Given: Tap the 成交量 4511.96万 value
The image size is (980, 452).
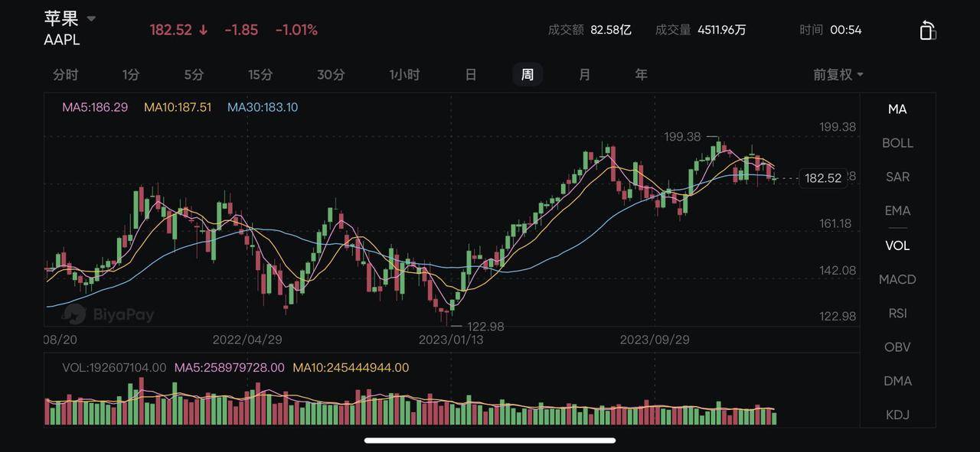Looking at the screenshot, I should pyautogui.click(x=722, y=30).
